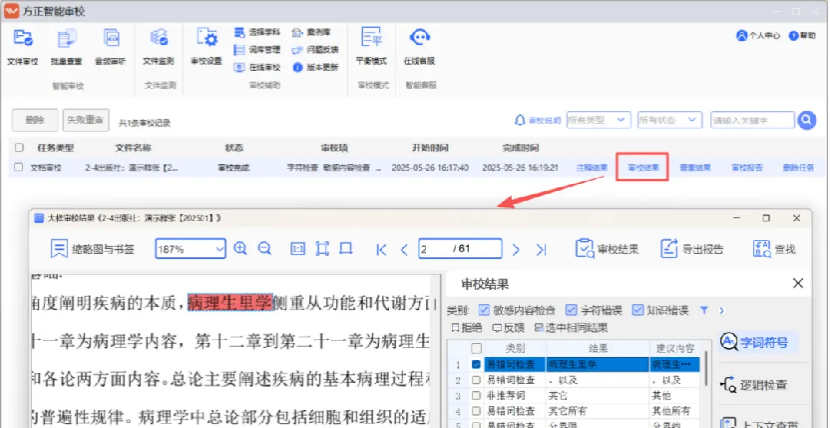
Task: Open 缩略图与书签 thumbnails and bookmarks
Action: tap(92, 249)
